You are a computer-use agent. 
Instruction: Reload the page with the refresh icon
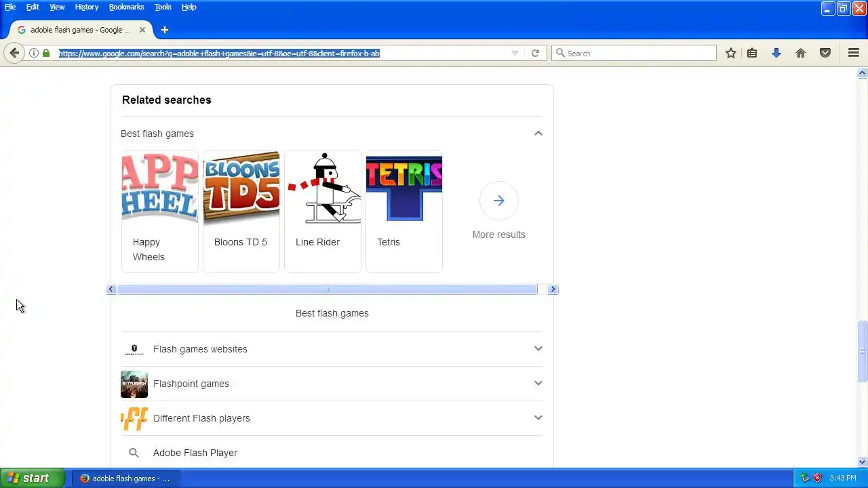click(535, 53)
